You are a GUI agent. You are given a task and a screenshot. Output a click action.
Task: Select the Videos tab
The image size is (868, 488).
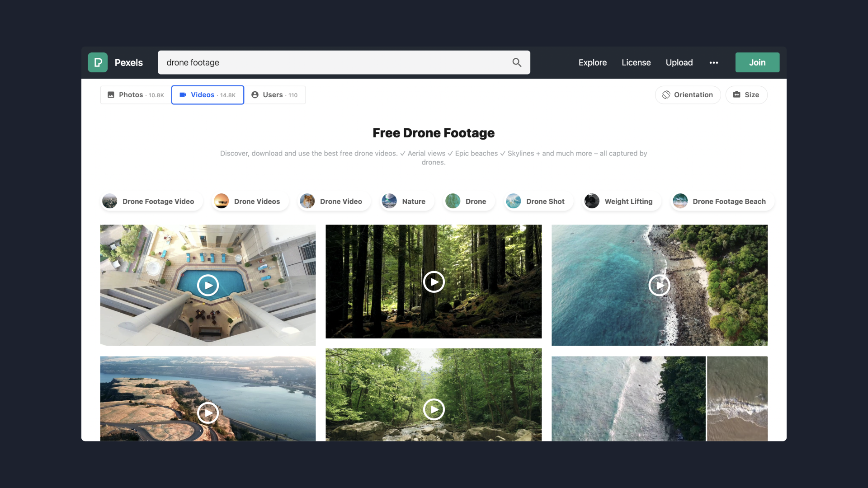(x=208, y=95)
